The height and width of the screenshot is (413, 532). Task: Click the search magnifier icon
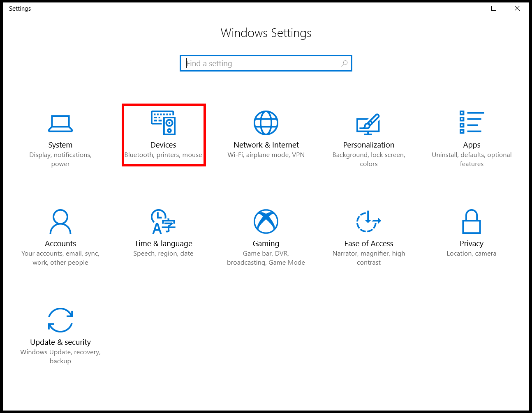tap(345, 63)
